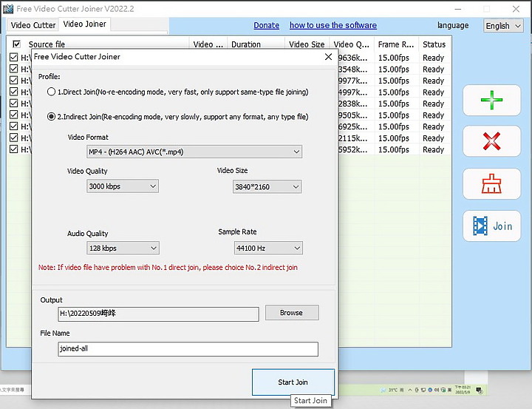The height and width of the screenshot is (409, 532).
Task: Click the Frame R... column header
Action: 396,44
